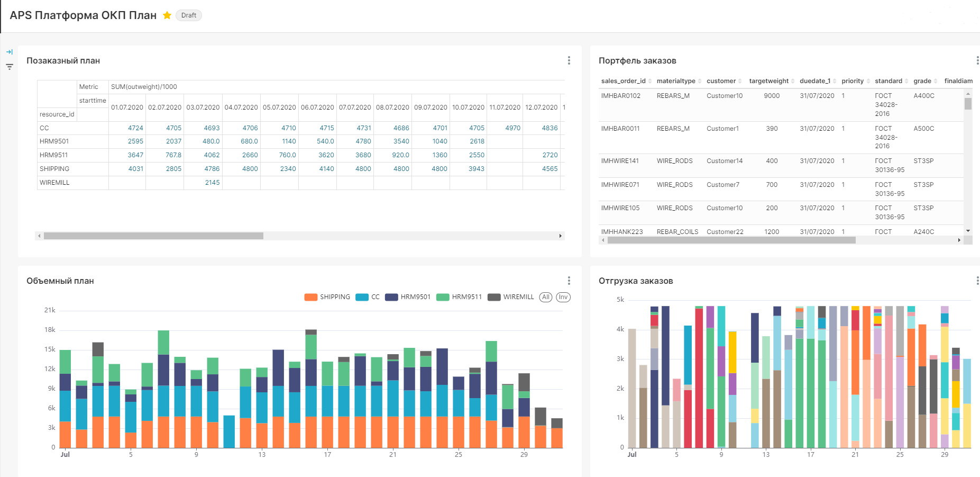This screenshot has width=980, height=477.
Task: Open three-dot menu of Портфель заказов table
Action: [976, 60]
